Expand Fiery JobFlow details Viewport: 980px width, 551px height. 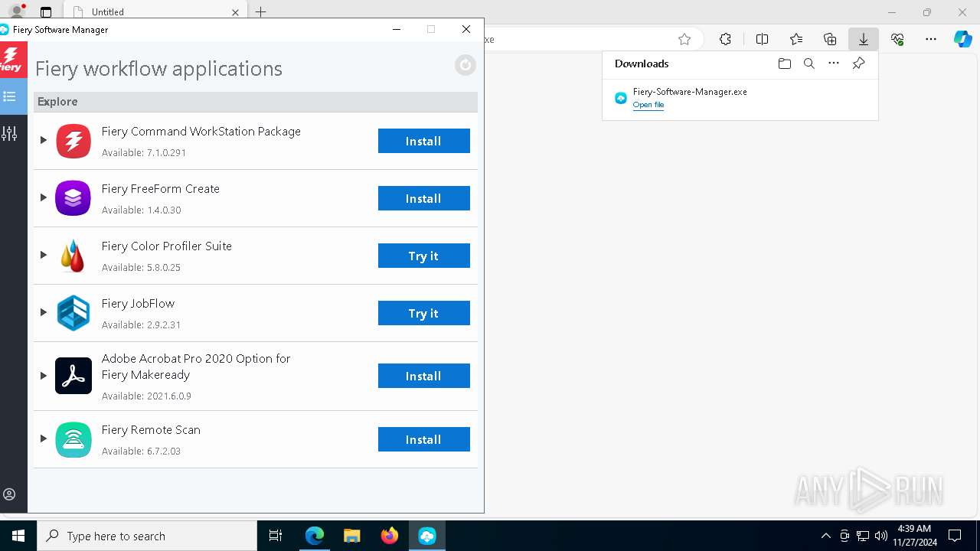44,312
